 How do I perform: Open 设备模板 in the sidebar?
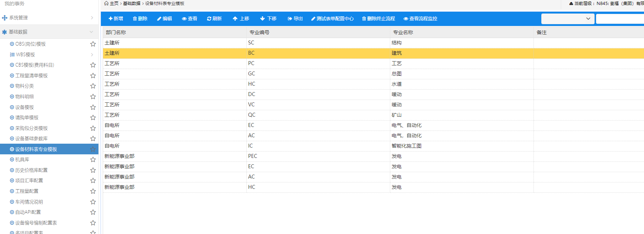pyautogui.click(x=25, y=107)
